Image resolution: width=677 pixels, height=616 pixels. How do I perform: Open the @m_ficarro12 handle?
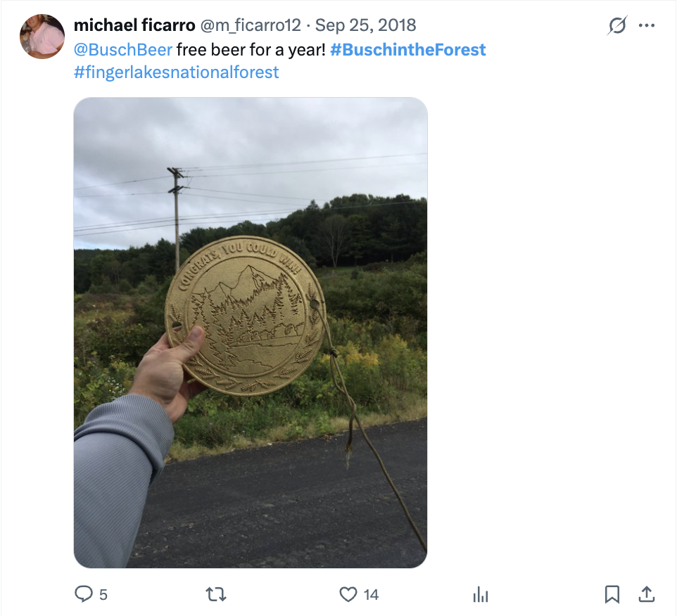(251, 25)
